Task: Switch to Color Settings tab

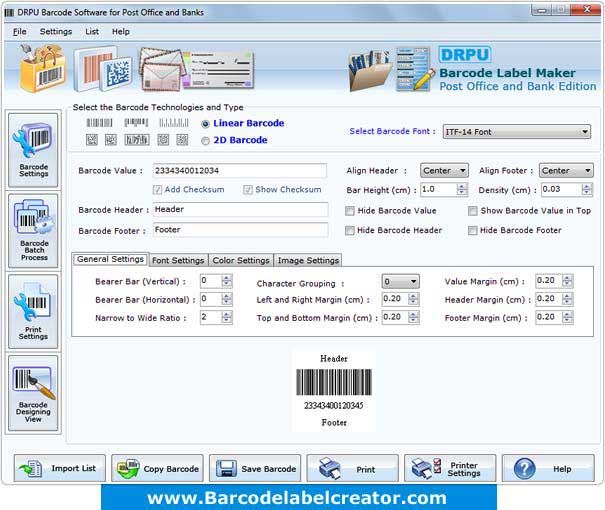Action: [x=241, y=260]
